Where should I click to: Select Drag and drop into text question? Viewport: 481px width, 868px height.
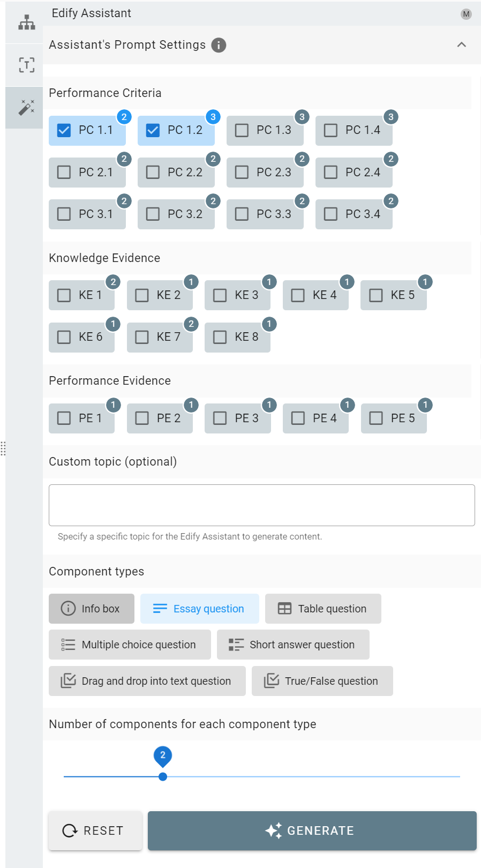147,681
